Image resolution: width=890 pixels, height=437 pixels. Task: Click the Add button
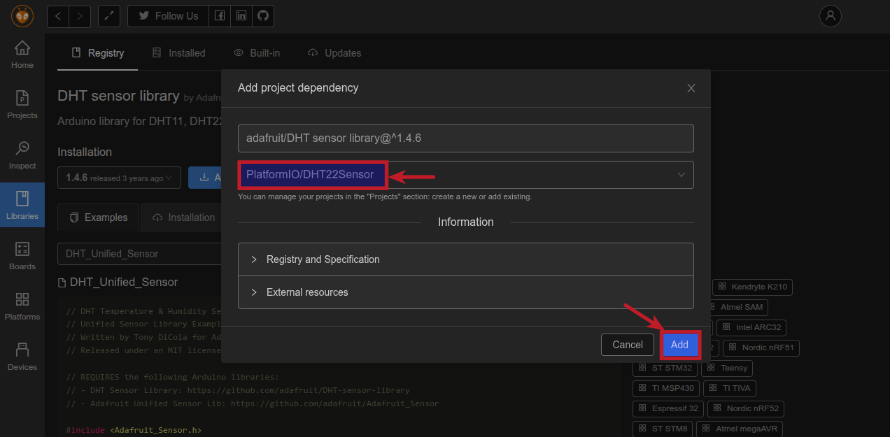coord(679,345)
